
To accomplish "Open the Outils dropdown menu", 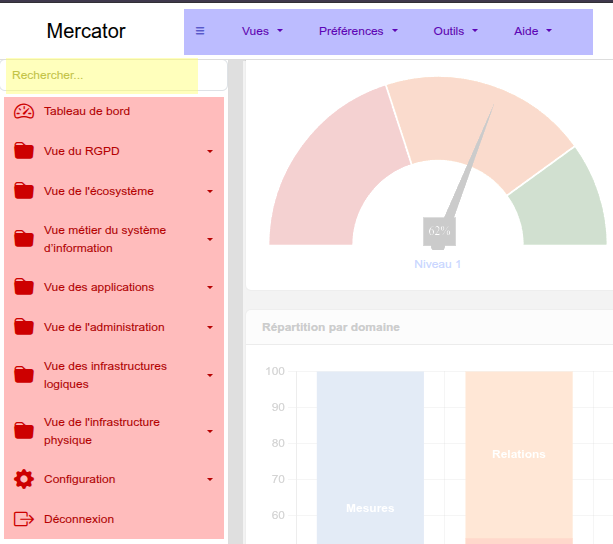I will pos(455,31).
